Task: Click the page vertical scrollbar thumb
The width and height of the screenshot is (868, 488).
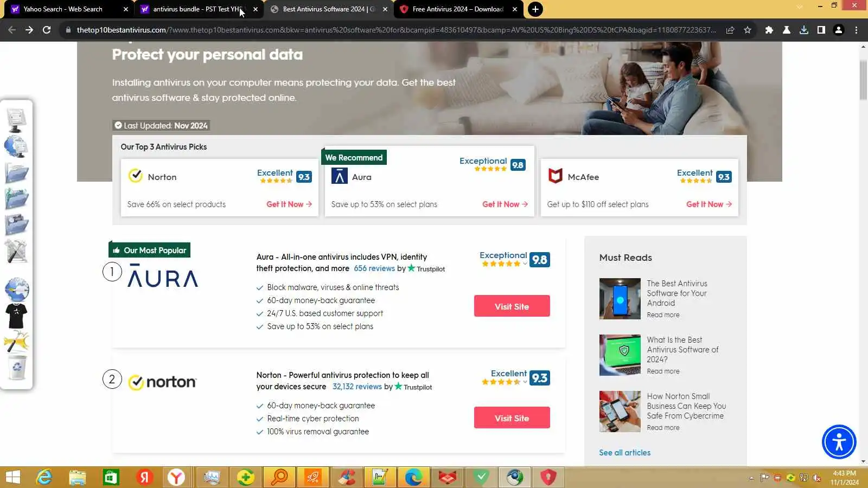Action: click(863, 80)
